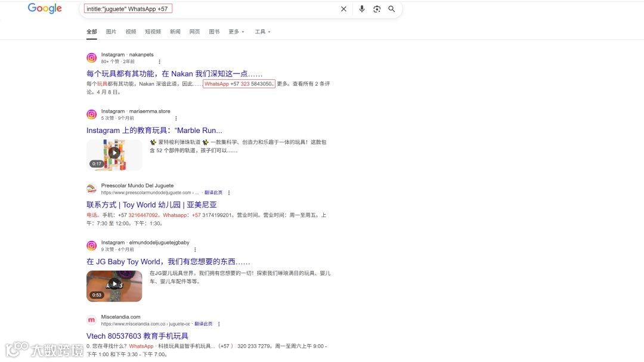Open more options for Preescolar Mundo result
Viewport: 644px width, 362px height.
point(229,193)
